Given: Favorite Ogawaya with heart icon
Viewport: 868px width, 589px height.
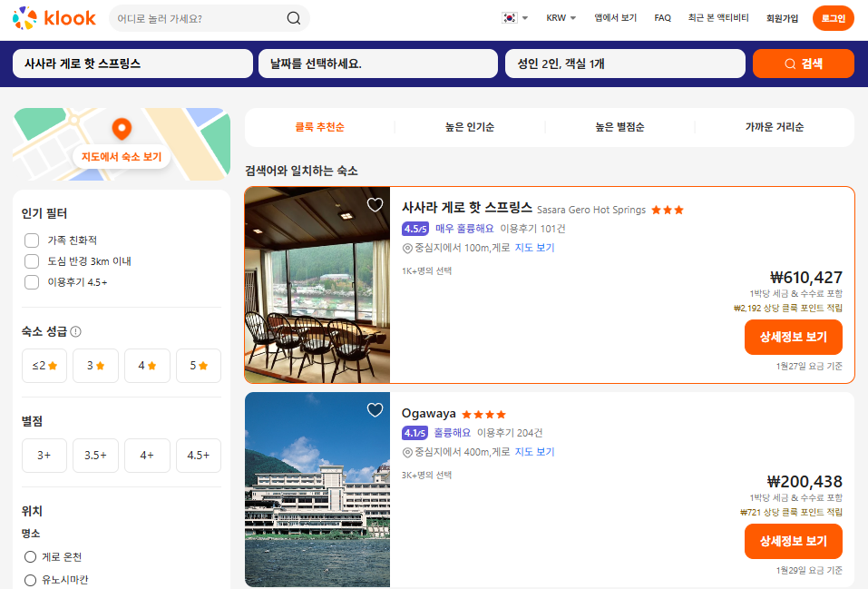Looking at the screenshot, I should (375, 409).
